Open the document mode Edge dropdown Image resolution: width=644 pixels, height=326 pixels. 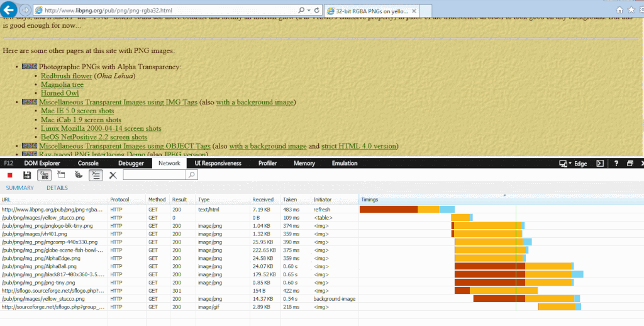(x=574, y=164)
